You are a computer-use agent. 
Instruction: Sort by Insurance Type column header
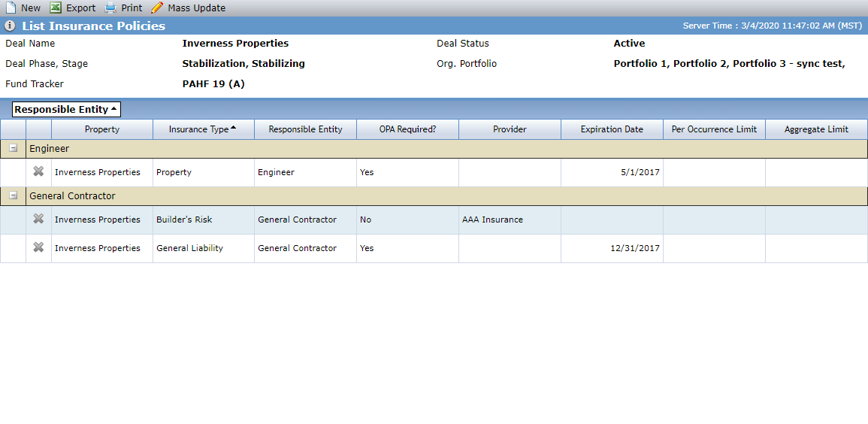tap(203, 129)
